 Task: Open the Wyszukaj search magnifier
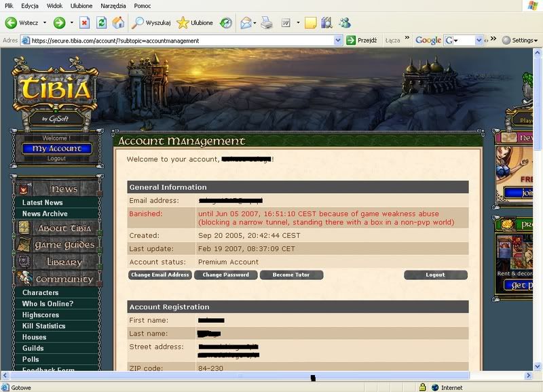(138, 23)
